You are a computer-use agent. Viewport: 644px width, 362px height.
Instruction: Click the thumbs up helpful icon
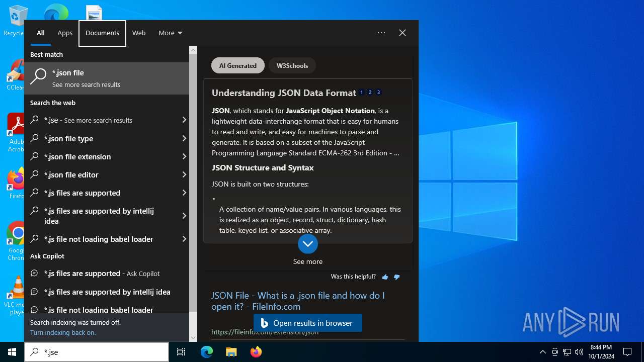click(385, 277)
